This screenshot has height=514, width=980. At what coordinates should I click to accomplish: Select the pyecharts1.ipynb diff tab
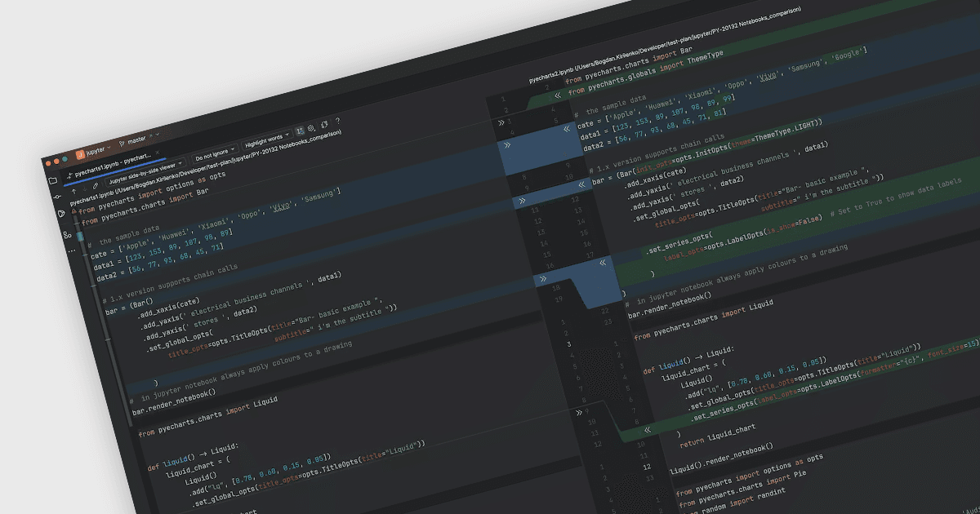point(113,167)
